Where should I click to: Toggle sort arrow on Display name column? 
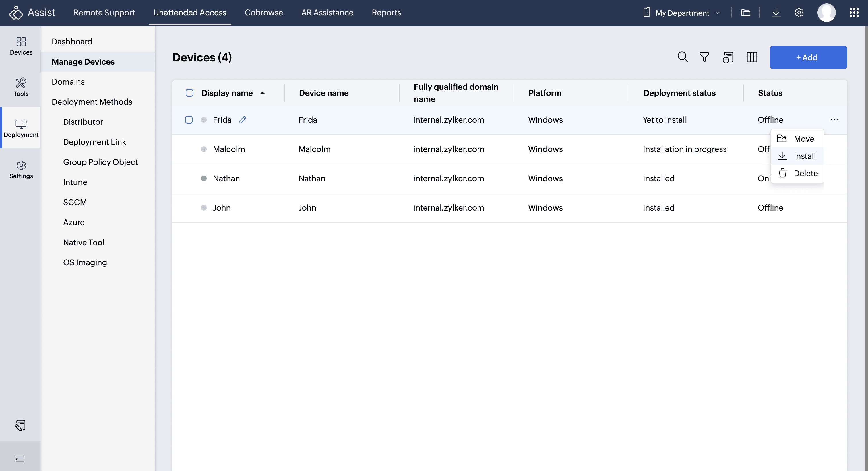(262, 93)
